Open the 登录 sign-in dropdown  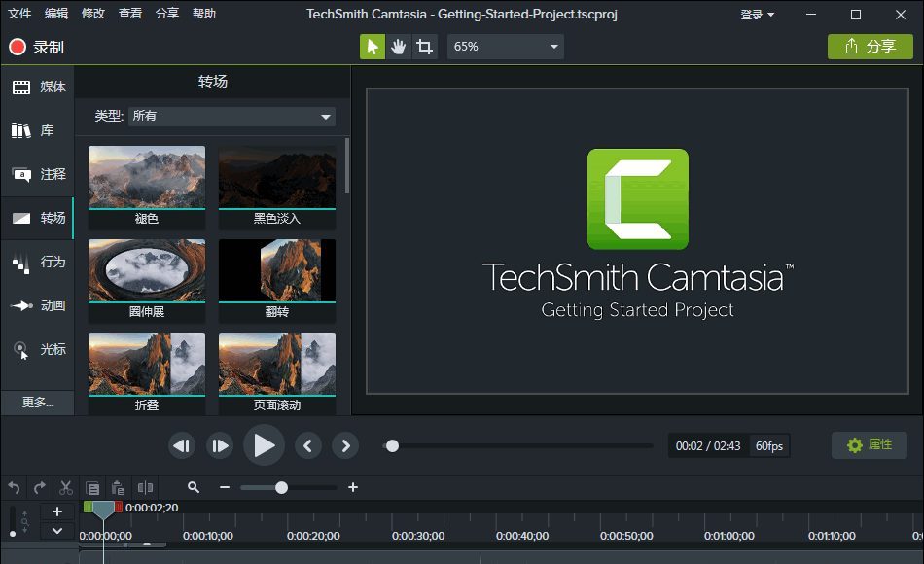758,15
